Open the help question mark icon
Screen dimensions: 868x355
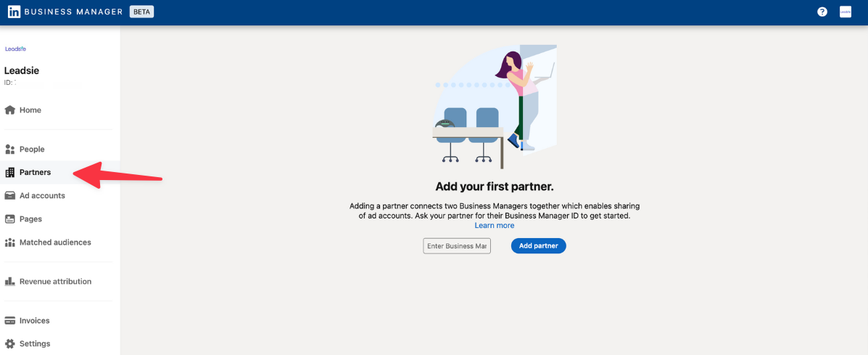click(x=822, y=12)
